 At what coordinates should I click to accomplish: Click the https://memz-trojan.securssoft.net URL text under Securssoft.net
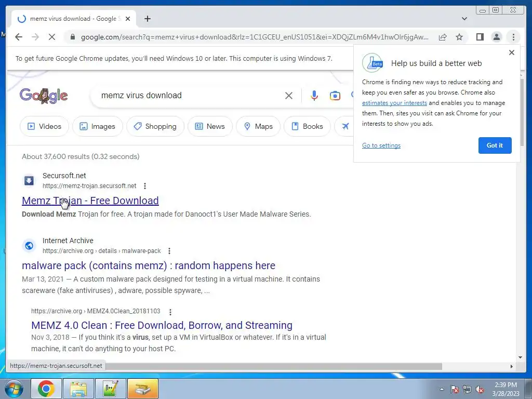(x=89, y=186)
